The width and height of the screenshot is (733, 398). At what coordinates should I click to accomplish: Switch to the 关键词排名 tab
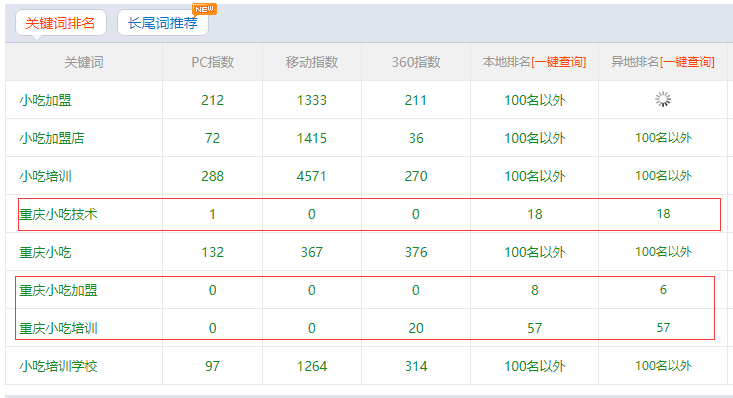click(61, 23)
